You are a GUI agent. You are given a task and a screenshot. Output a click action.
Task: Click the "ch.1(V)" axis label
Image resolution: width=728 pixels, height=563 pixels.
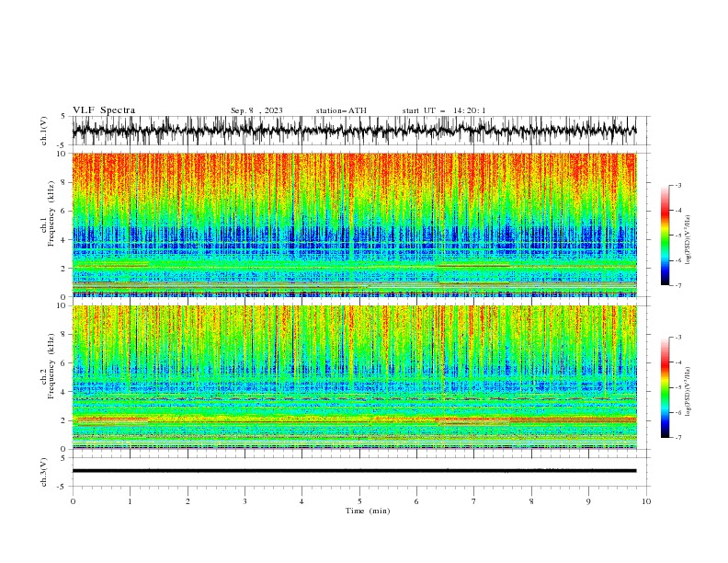pos(44,131)
